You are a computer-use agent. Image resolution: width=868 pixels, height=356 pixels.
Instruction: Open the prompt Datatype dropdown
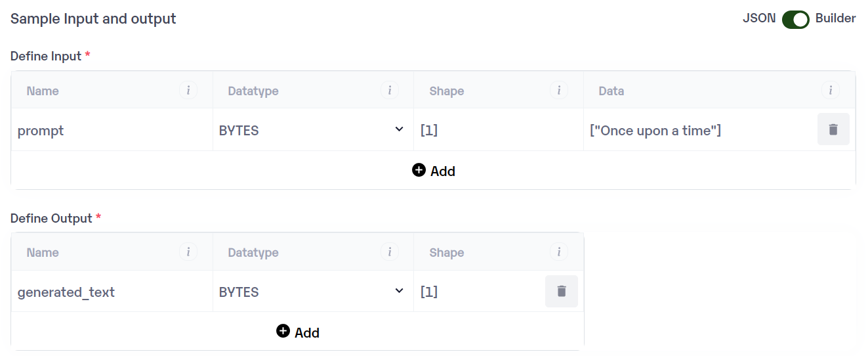coord(312,130)
